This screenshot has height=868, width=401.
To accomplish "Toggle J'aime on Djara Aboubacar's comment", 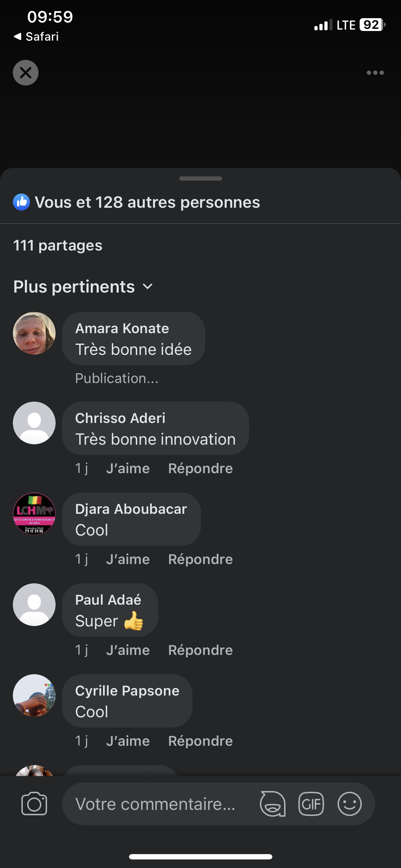I will [128, 559].
